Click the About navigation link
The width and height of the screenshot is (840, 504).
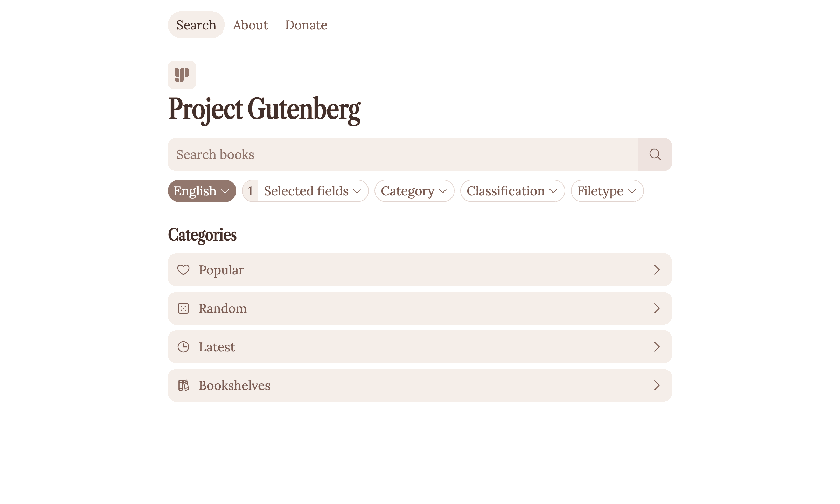[250, 24]
